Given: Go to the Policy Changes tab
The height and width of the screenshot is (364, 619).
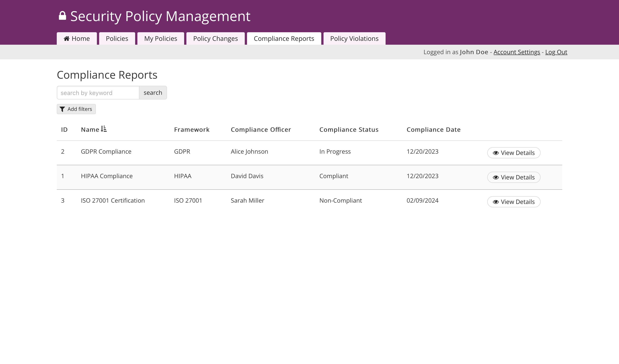Looking at the screenshot, I should point(215,38).
